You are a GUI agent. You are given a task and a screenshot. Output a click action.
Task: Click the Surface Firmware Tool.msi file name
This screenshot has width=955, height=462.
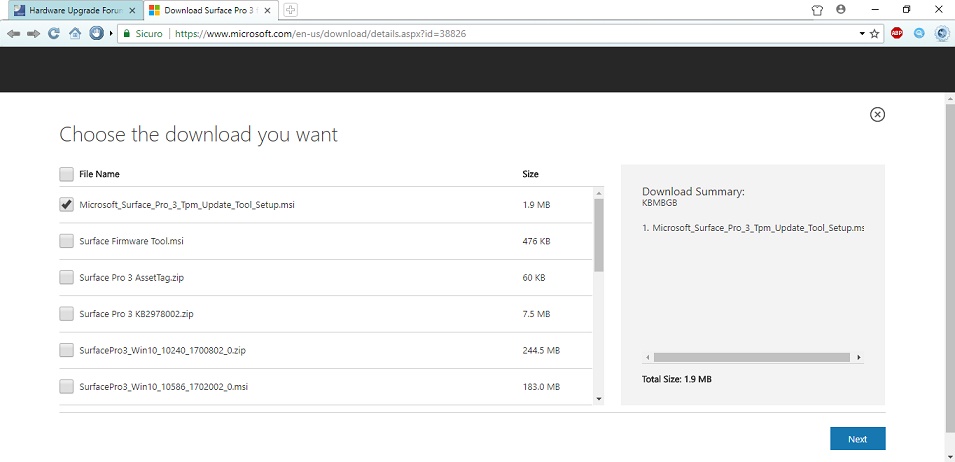pos(132,241)
